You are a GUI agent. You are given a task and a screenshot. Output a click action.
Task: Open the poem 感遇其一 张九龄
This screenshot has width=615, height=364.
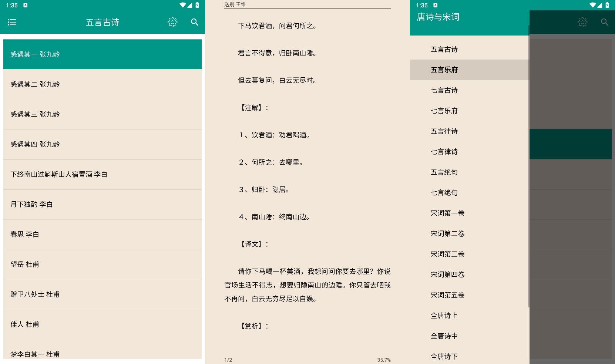(x=35, y=54)
